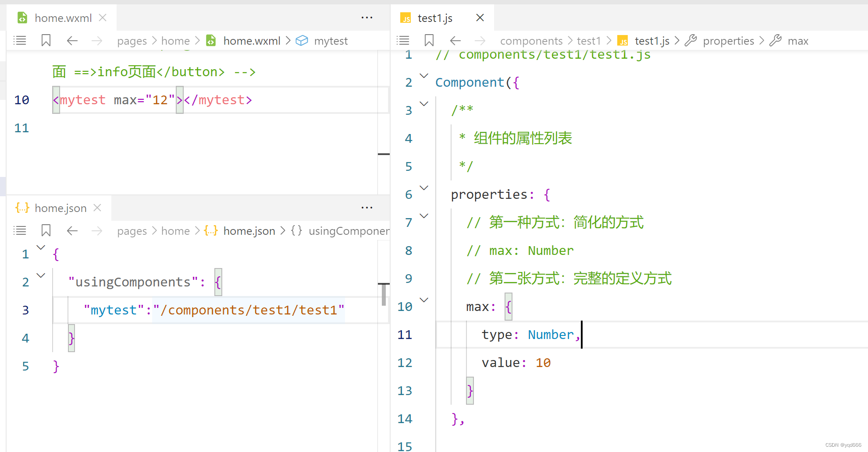The width and height of the screenshot is (868, 452).
Task: Close the home.json tab
Action: point(97,208)
